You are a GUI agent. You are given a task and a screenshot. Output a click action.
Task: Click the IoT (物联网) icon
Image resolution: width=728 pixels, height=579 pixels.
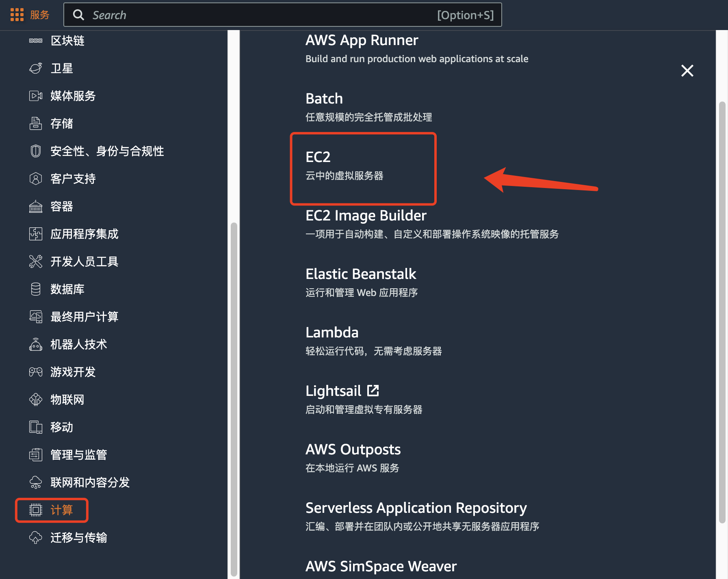tap(36, 400)
